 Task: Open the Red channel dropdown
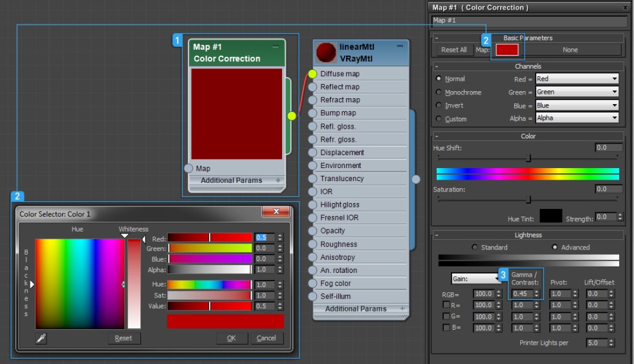(577, 78)
